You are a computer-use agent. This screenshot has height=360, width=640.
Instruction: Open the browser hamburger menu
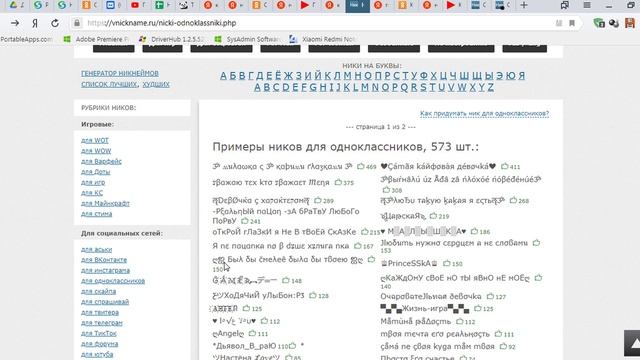click(x=587, y=5)
